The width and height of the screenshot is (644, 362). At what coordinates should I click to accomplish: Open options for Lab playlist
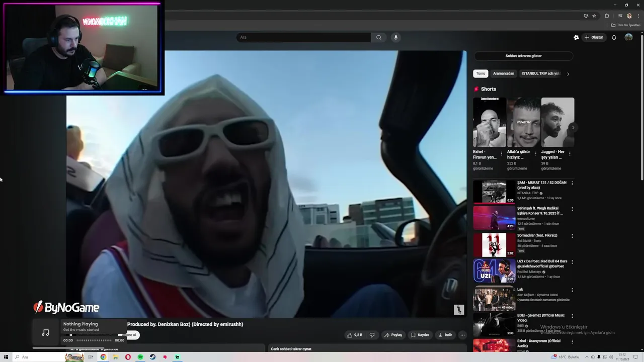coord(572,290)
